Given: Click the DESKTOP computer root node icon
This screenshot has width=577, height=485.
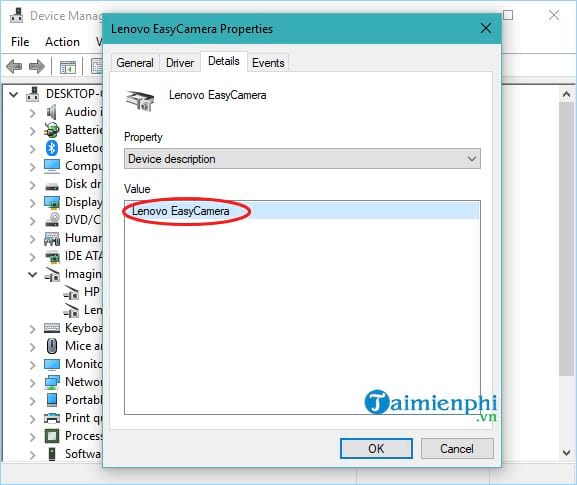Looking at the screenshot, I should (32, 94).
